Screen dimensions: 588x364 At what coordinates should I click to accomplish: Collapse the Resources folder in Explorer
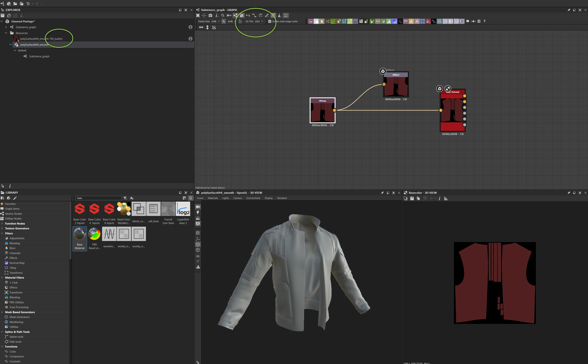point(6,33)
